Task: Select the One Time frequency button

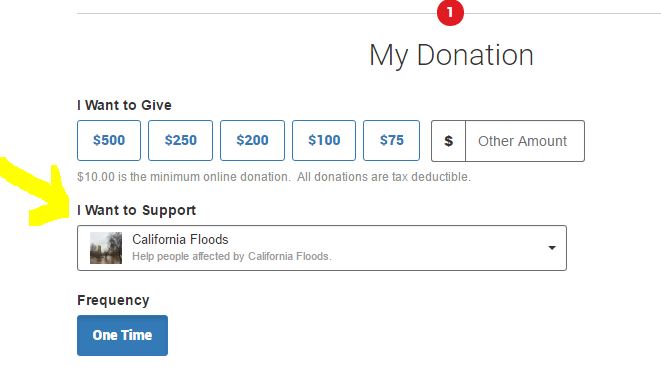Action: tap(122, 335)
